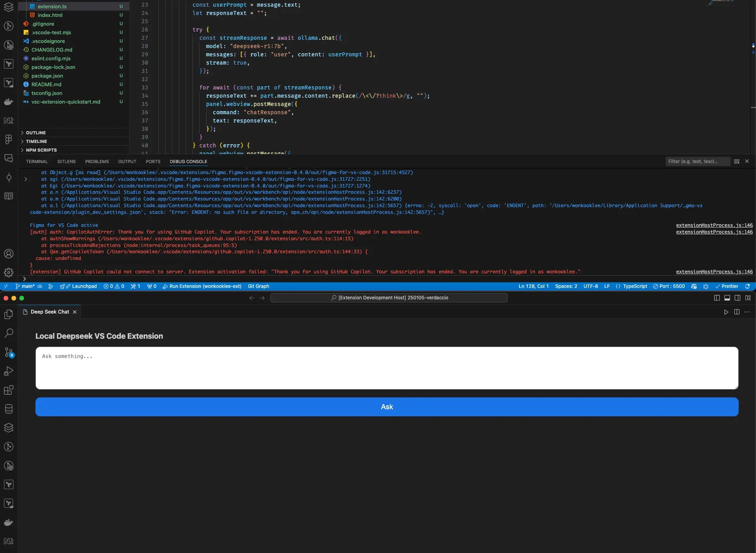Screen dimensions: 756x553
Task: Expand the TIMELINE section
Action: (74, 141)
